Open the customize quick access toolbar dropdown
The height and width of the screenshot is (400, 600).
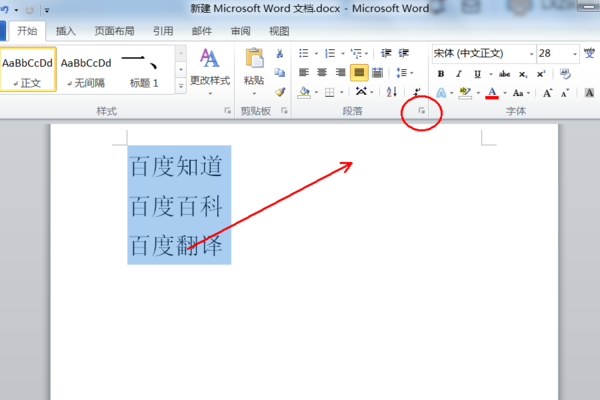pyautogui.click(x=47, y=10)
